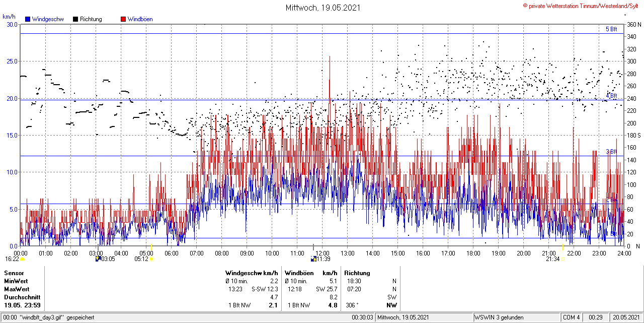
Task: Click the sunrise icon next to 05:12
Action: click(x=151, y=259)
